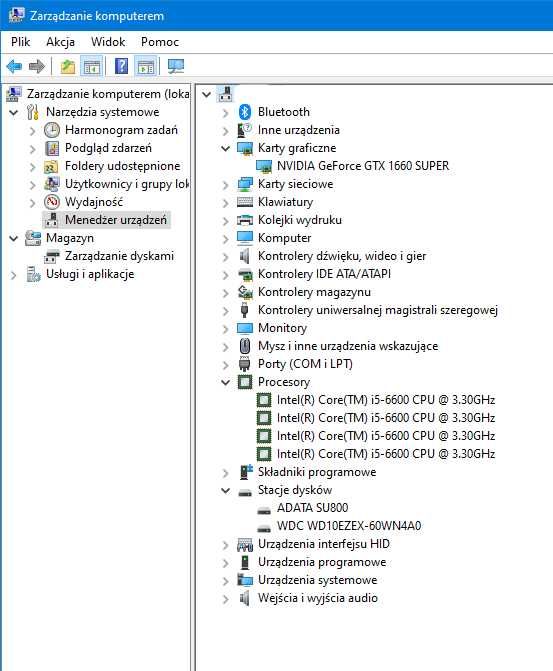553x671 pixels.
Task: Click the Bluetooth category icon
Action: pos(245,112)
